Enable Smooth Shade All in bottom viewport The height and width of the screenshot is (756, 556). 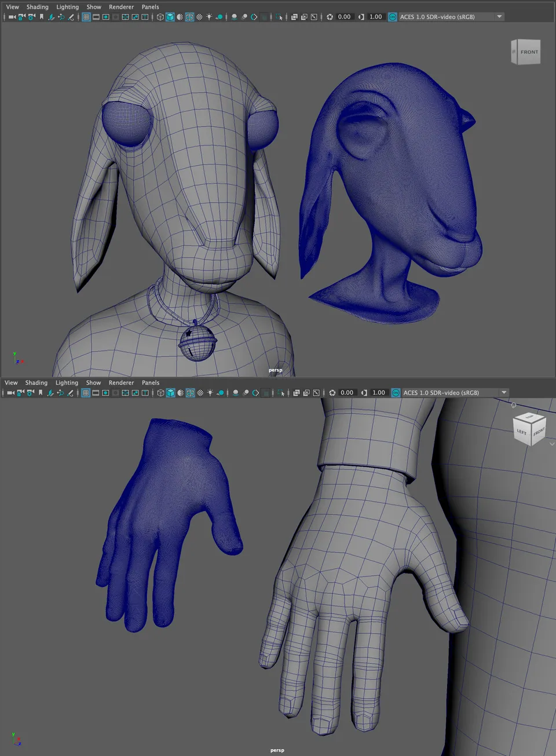point(170,393)
